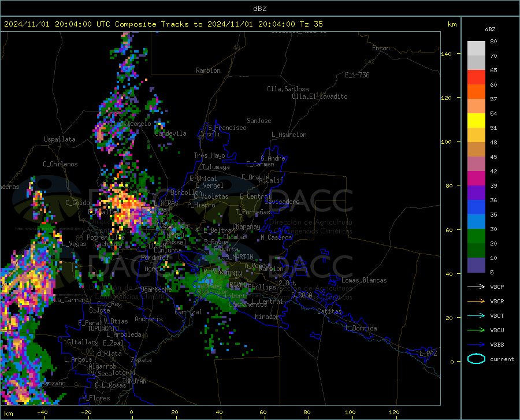Click the 'S_MARTIN' map label
This screenshot has height=420, width=520.
(240, 257)
